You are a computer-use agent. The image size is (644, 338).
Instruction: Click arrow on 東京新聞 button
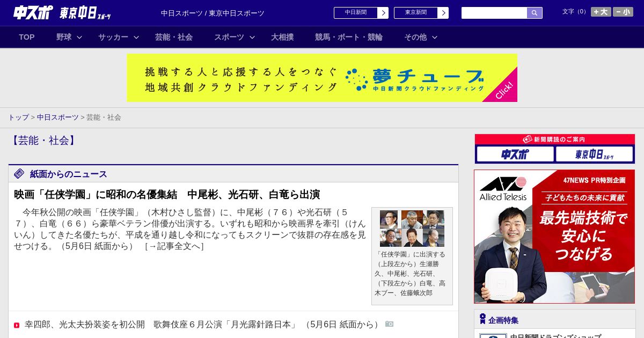tap(443, 13)
